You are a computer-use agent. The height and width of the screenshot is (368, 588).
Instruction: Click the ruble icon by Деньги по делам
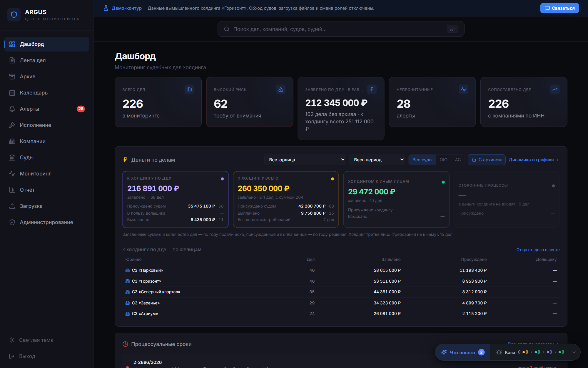pos(125,160)
